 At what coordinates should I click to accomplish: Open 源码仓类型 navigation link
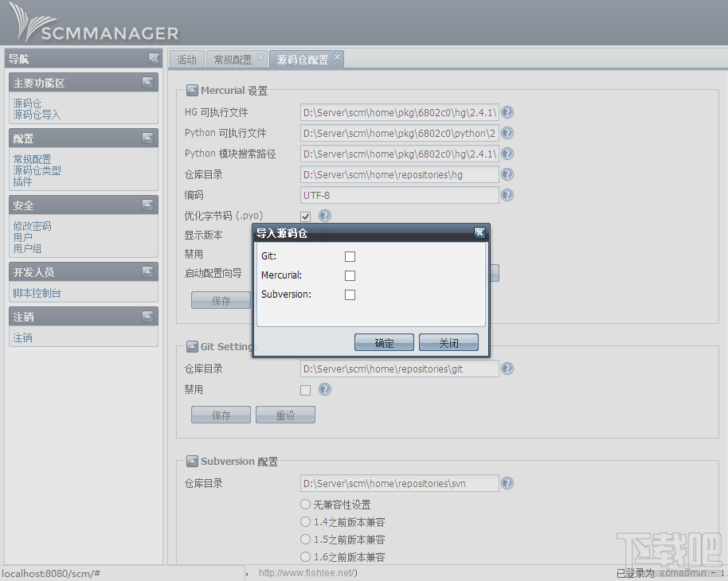(37, 170)
